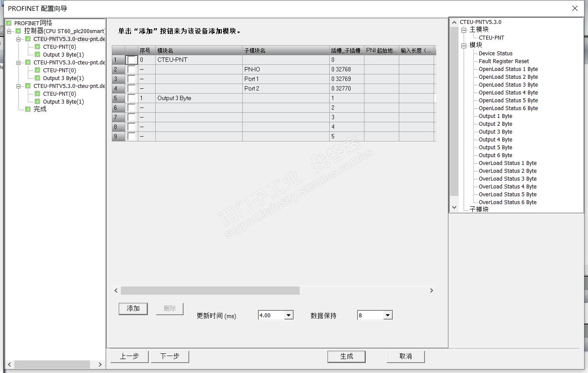The width and height of the screenshot is (588, 373).
Task: Click the 插槽_子插槽 column header
Action: click(347, 50)
